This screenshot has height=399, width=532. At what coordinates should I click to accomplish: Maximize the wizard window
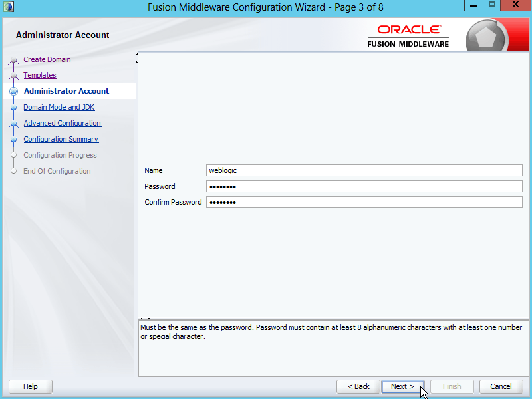491,5
